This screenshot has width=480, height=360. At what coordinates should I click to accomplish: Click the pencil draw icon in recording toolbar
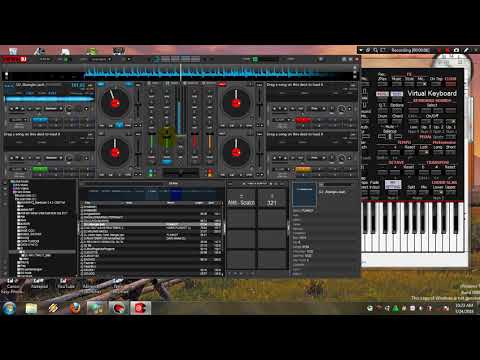(466, 50)
